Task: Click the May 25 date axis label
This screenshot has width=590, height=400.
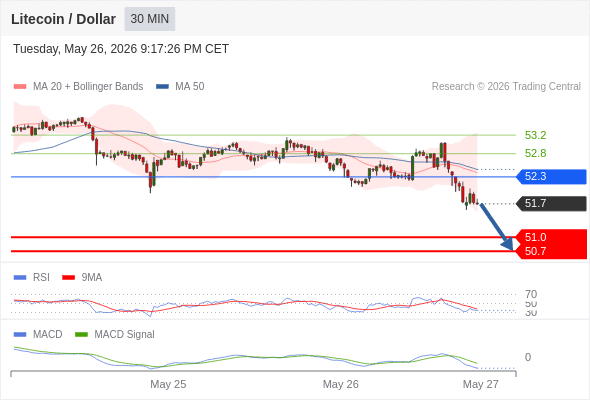Action: click(x=168, y=384)
